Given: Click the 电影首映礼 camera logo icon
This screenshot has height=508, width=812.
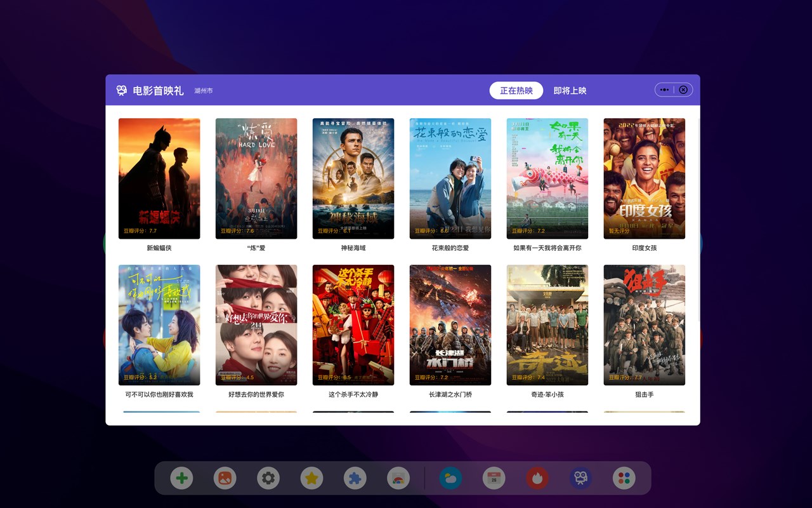Looking at the screenshot, I should 122,90.
